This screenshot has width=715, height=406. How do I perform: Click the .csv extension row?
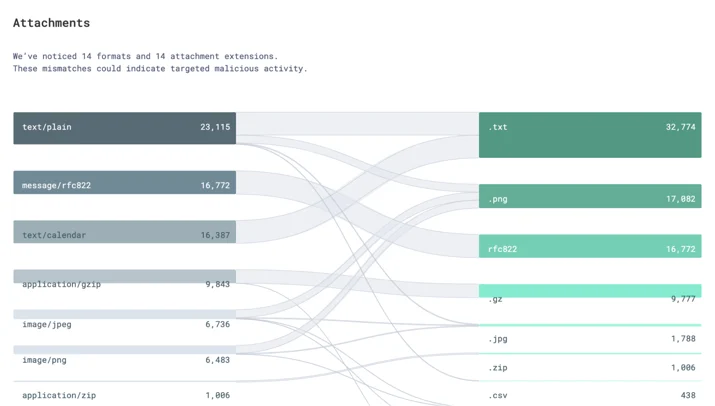(x=590, y=391)
